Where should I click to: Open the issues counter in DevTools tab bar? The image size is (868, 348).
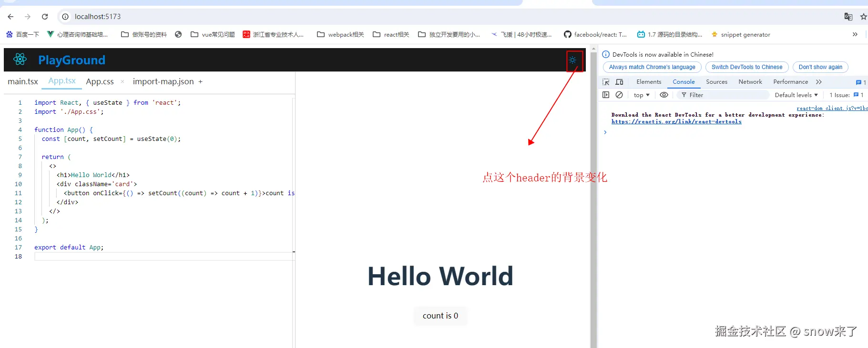tap(861, 82)
